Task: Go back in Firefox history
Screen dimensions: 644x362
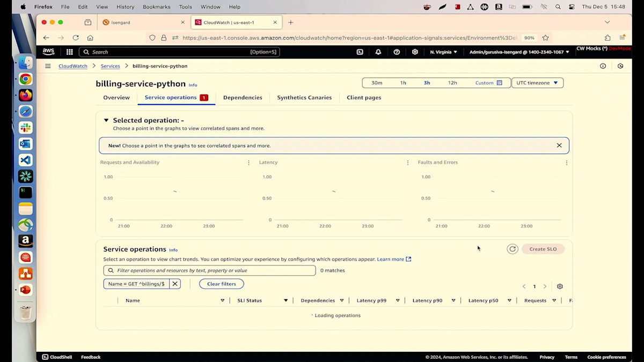Action: (x=46, y=38)
